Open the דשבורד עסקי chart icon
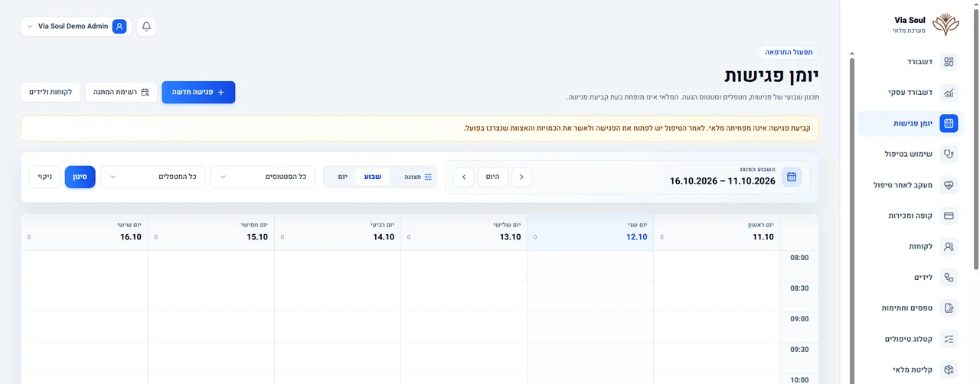Viewport: 980px width, 384px height. [949, 93]
